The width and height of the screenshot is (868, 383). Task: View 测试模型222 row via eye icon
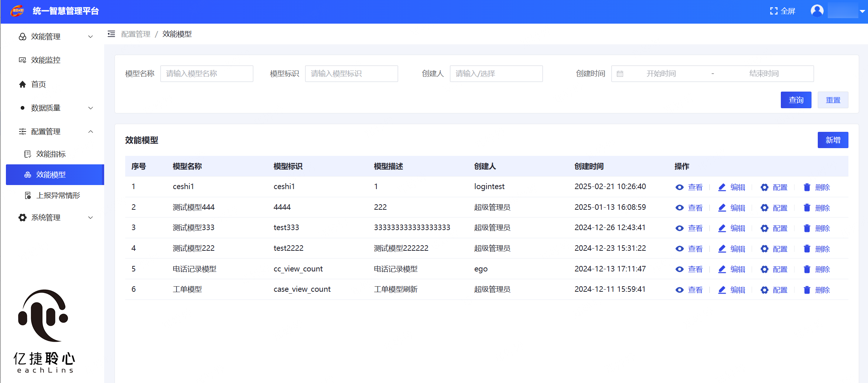click(x=679, y=249)
